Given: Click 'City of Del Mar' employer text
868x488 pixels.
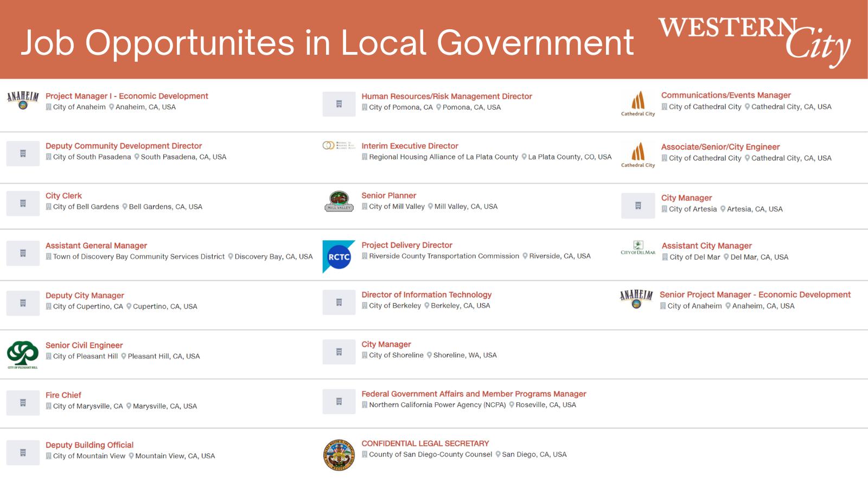Looking at the screenshot, I should (x=695, y=257).
